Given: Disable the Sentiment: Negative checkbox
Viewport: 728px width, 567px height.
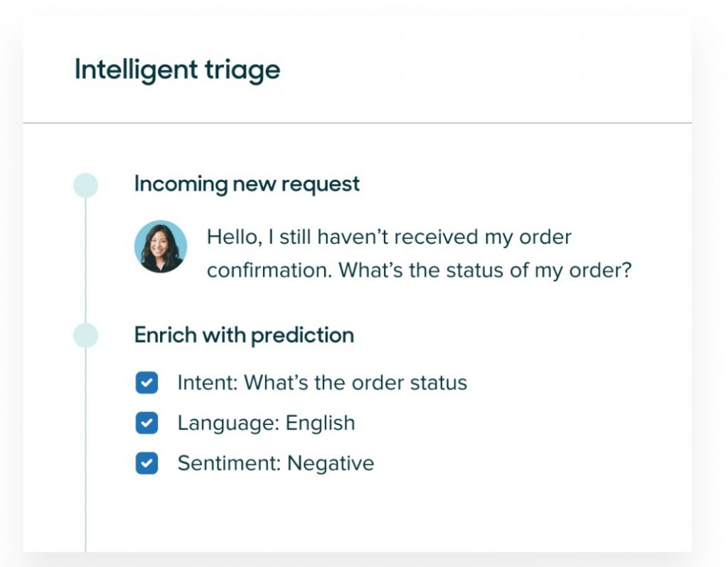Looking at the screenshot, I should click(146, 463).
